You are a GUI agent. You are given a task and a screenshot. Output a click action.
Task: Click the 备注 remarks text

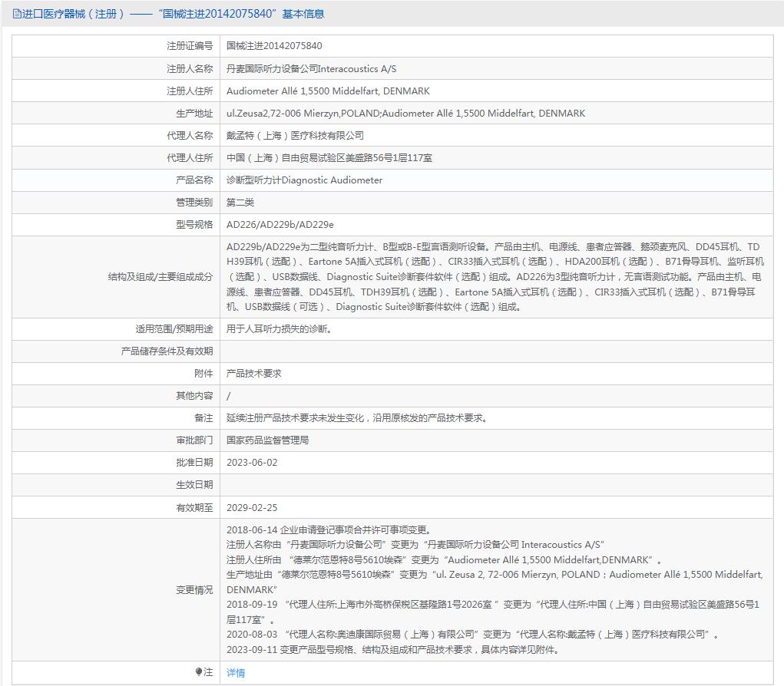[357, 418]
